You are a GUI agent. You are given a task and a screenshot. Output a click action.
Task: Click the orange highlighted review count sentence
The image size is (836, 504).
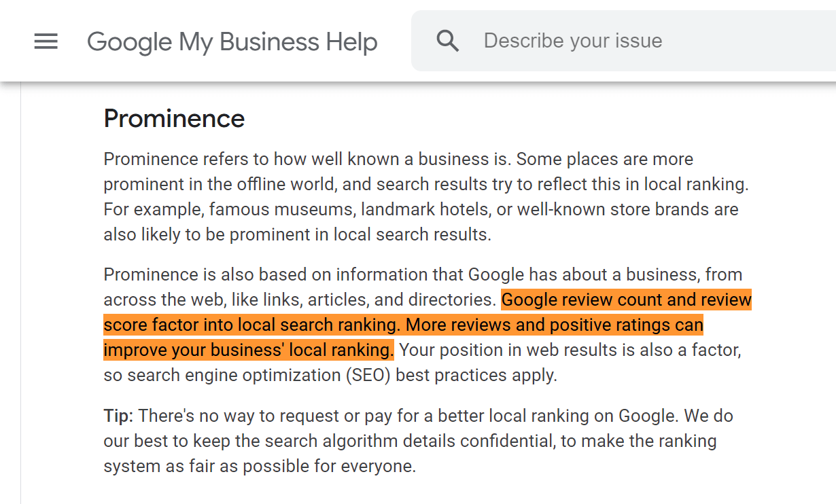(626, 300)
